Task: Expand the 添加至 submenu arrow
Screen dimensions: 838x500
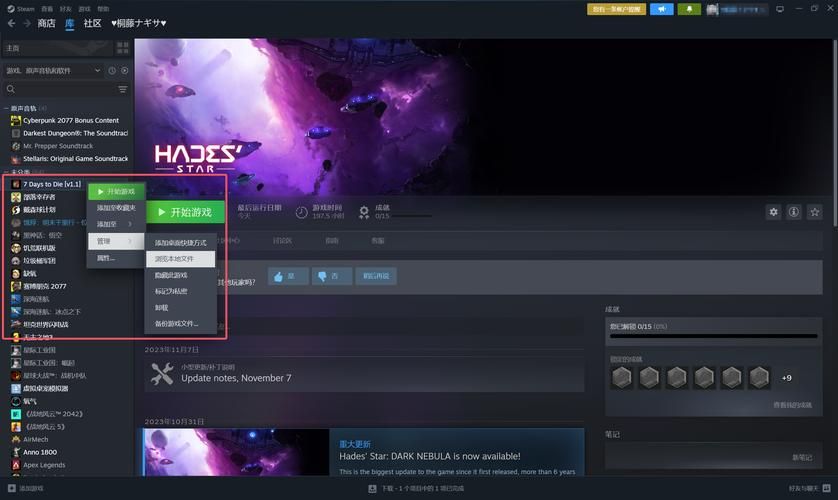Action: pos(130,224)
